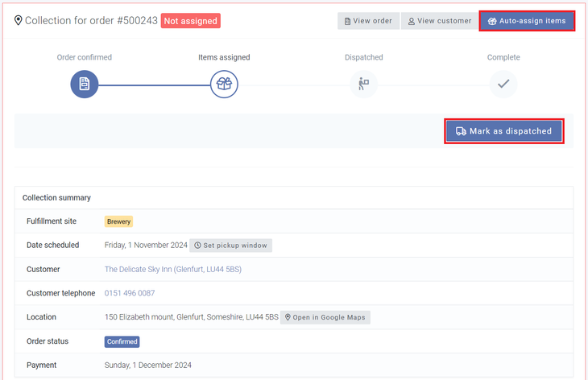Click the Complete checkmark step icon

[x=503, y=84]
